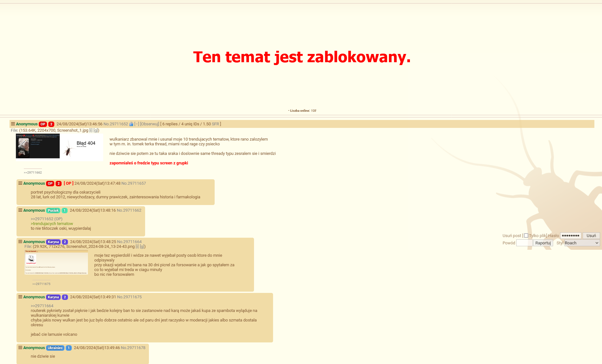Open post menu icon for post 29711664

coord(20,242)
